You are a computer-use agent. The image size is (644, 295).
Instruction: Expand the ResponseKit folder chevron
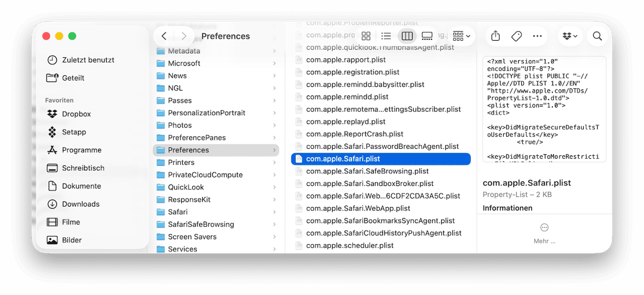click(x=274, y=200)
